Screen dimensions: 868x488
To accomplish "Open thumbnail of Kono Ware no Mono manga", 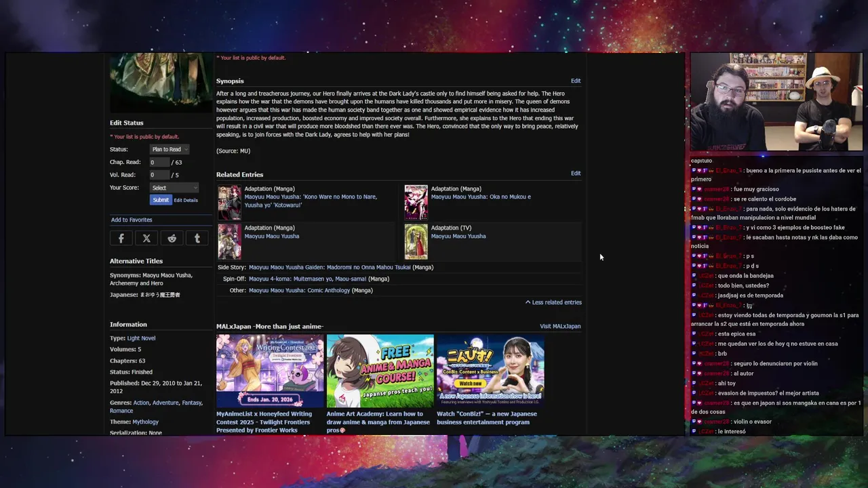I will pyautogui.click(x=229, y=202).
